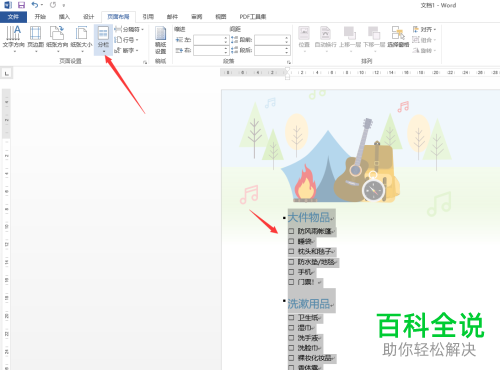The width and height of the screenshot is (500, 370).
Task: Switch to the 设计 (Design) tab
Action: [88, 17]
